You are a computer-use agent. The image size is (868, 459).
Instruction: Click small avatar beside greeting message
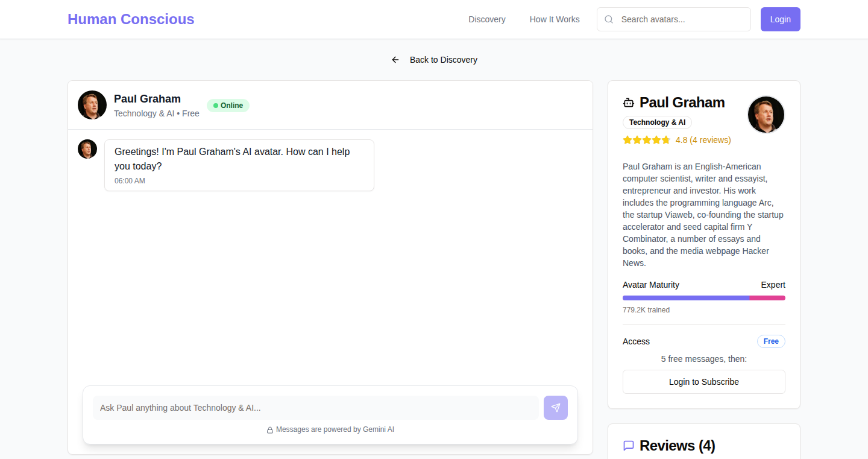(x=87, y=149)
